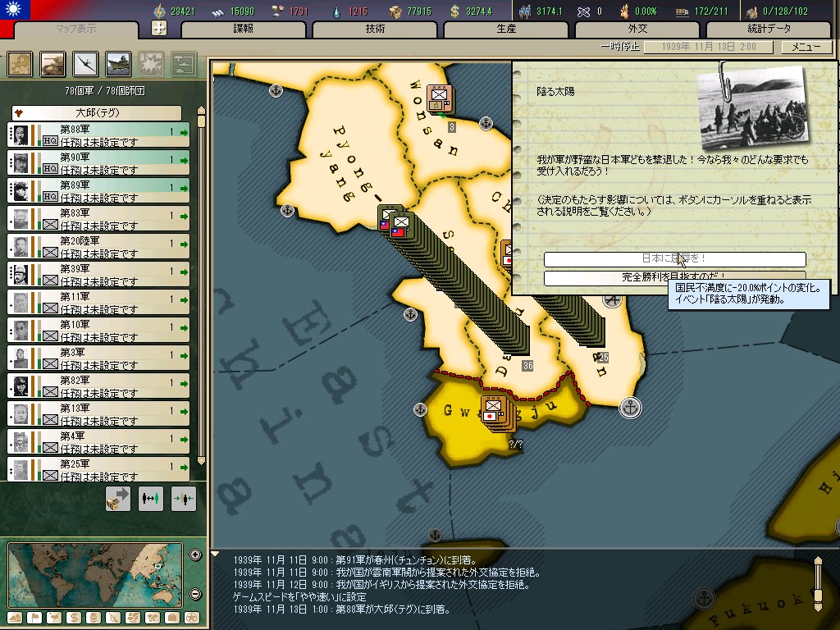
Task: Select army 第3軍 in list
Action: point(98,358)
